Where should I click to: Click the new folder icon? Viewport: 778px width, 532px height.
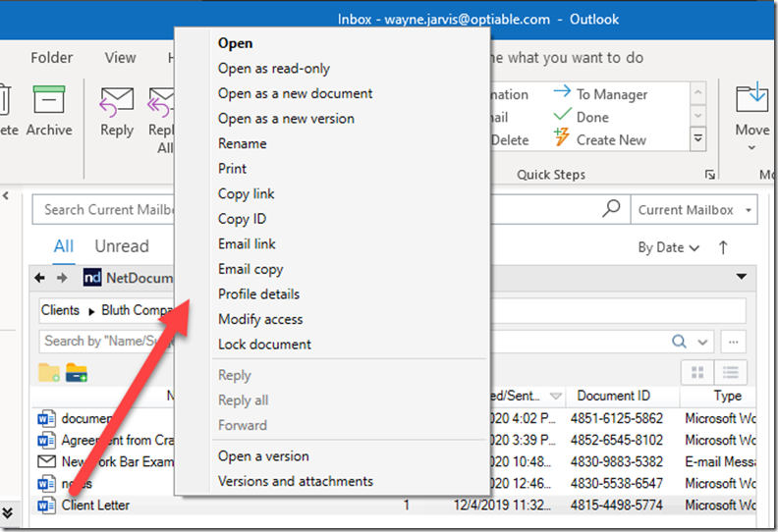click(x=49, y=372)
